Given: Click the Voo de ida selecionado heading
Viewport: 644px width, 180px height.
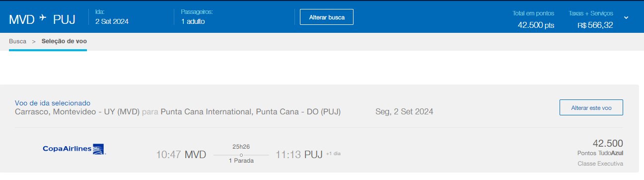Looking at the screenshot, I should (53, 102).
